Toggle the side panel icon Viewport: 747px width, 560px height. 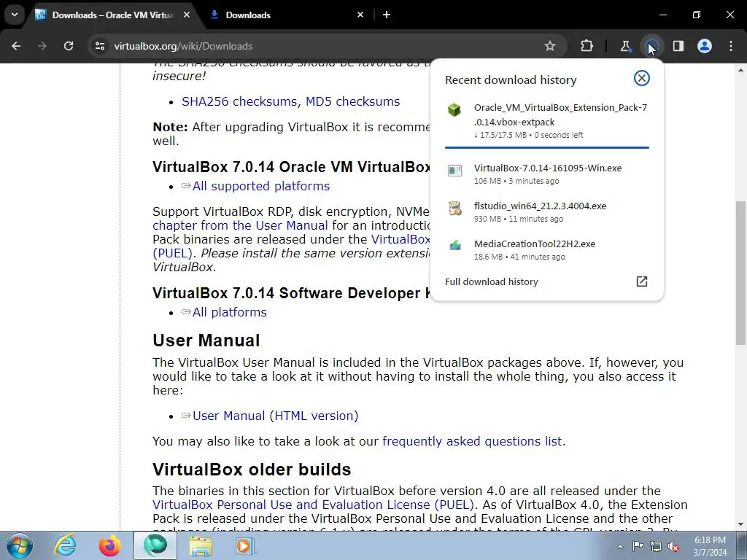tap(678, 46)
